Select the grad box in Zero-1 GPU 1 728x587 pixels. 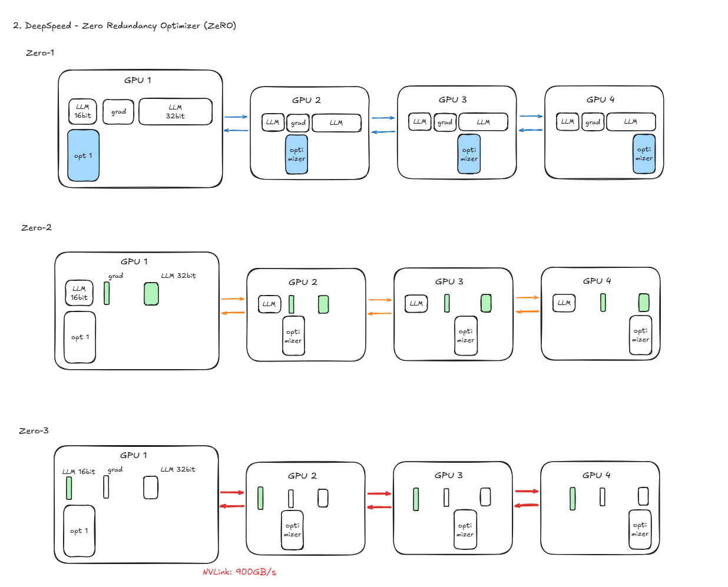tap(118, 111)
